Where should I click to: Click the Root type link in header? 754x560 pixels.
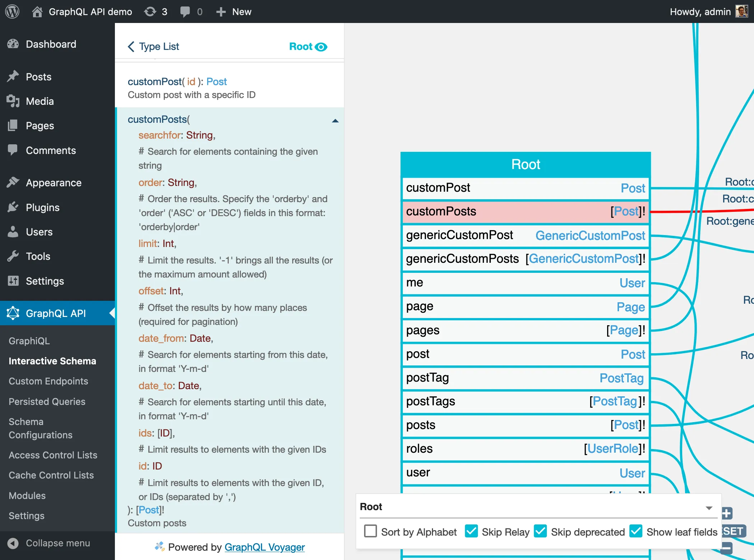[301, 46]
